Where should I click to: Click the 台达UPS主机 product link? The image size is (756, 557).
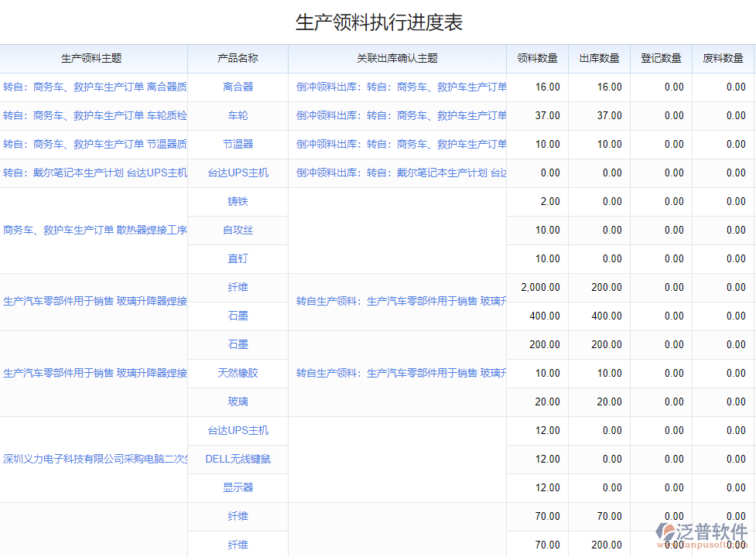[238, 173]
